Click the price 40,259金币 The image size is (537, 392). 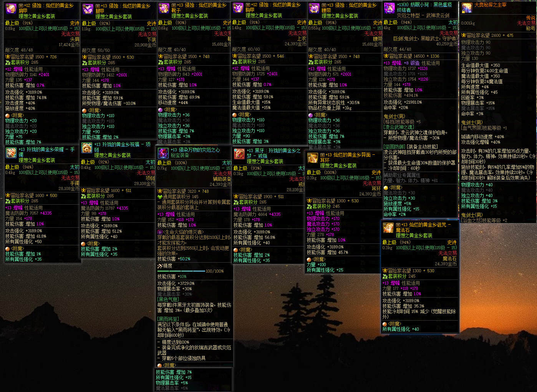447,44
